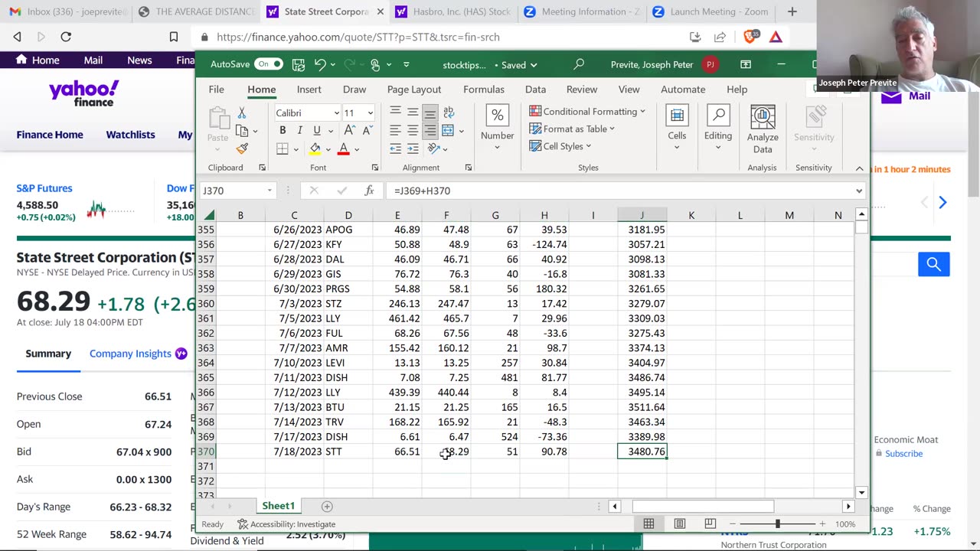
Task: Switch to Page Layout view icon in status bar
Action: (679, 524)
